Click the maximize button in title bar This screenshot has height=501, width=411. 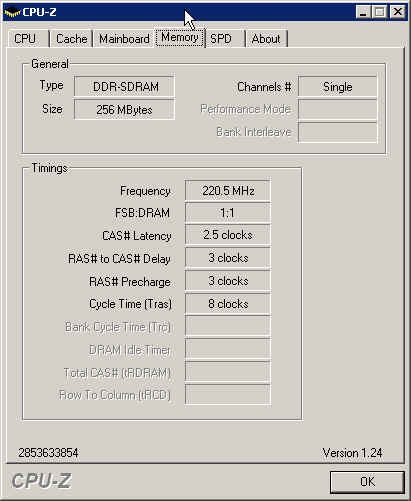pos(380,12)
